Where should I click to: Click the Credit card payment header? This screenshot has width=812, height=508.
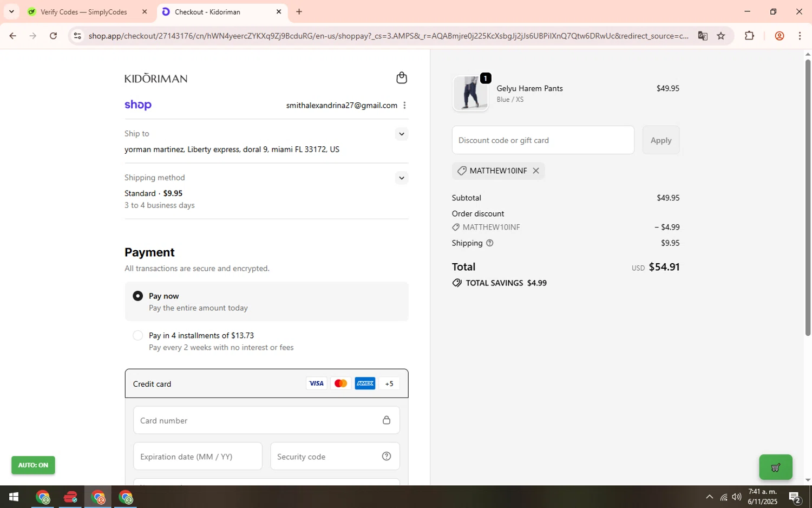click(x=266, y=383)
